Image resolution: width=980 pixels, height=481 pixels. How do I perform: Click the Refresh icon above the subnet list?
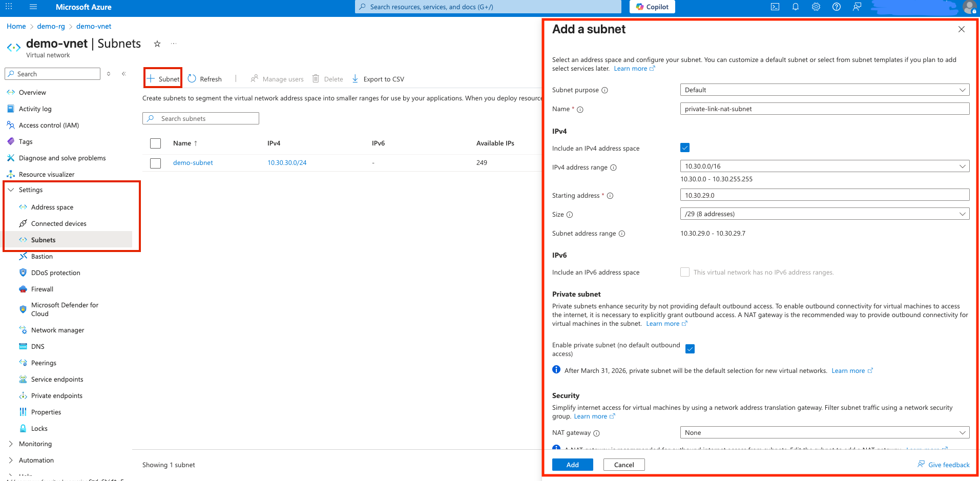192,78
